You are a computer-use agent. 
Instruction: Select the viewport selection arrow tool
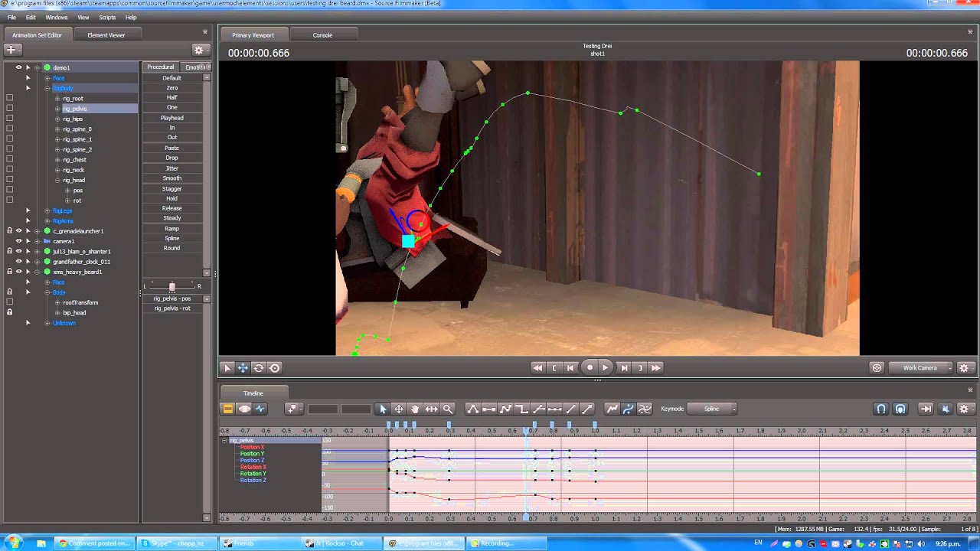(x=227, y=368)
